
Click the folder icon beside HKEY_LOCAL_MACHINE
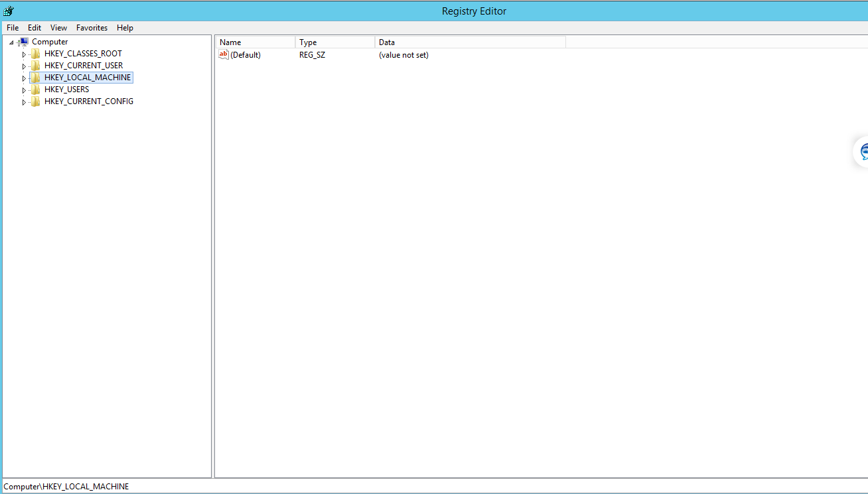[x=35, y=77]
